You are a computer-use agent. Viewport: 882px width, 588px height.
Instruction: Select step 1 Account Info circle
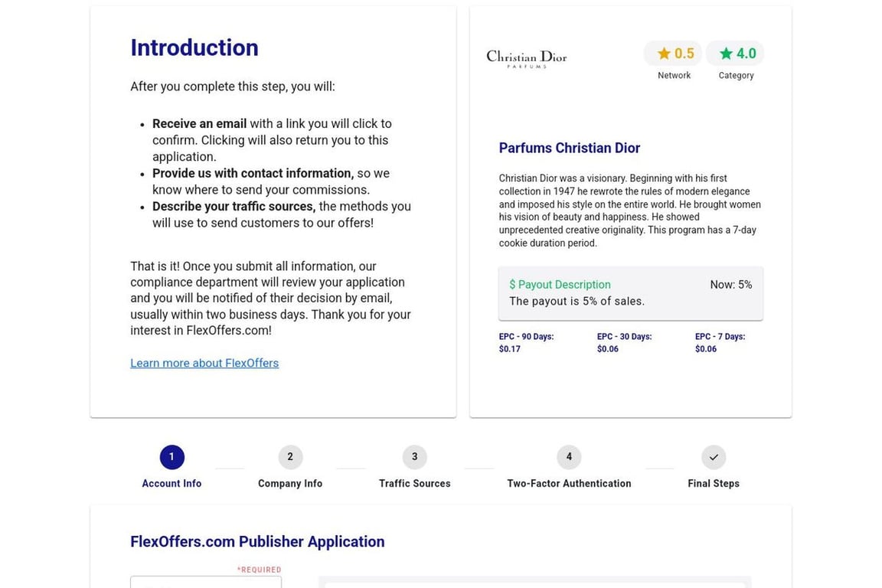171,457
